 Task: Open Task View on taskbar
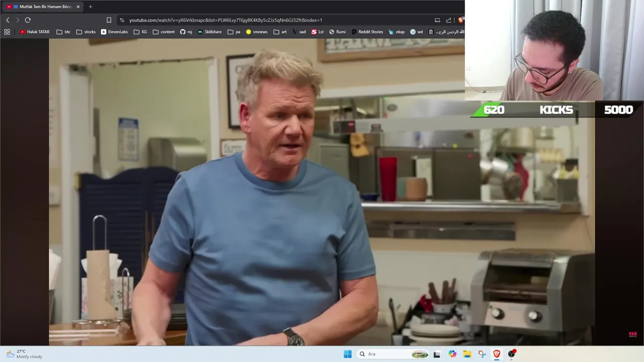point(437,354)
